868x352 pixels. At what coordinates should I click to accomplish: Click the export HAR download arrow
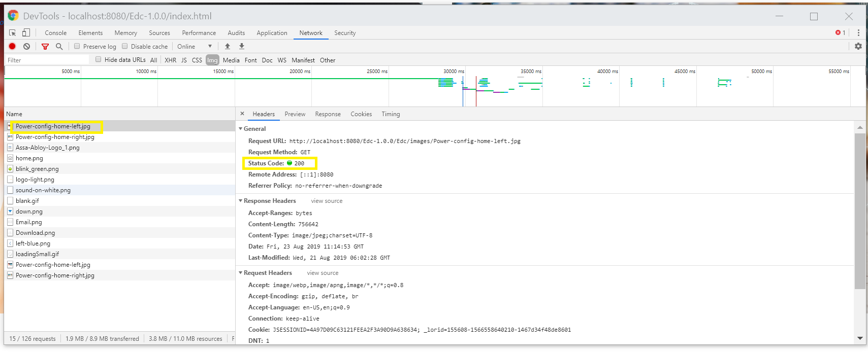click(x=242, y=46)
